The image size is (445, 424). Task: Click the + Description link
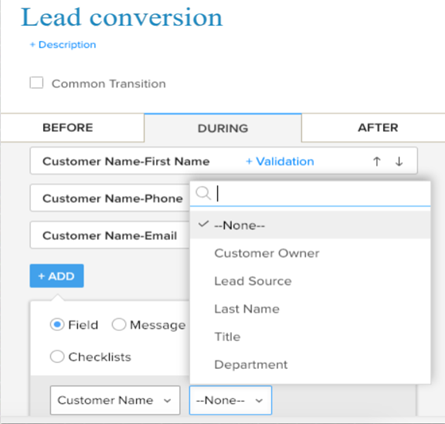pyautogui.click(x=63, y=45)
